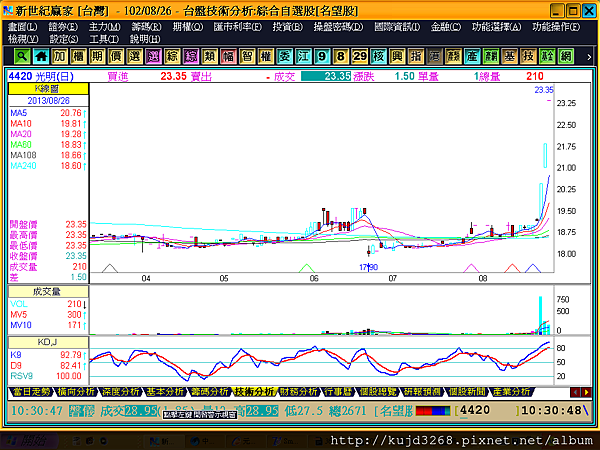Switch to the 產業分析 tab
The width and height of the screenshot is (600, 450).
coord(511,392)
